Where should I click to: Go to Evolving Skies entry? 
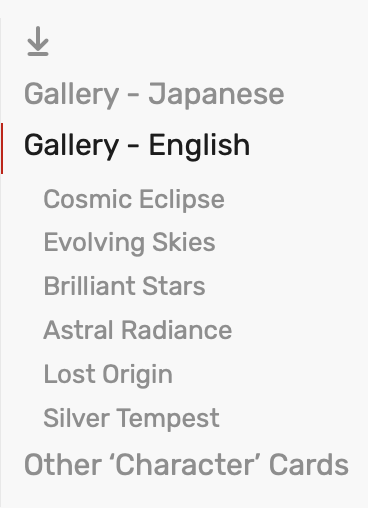coord(129,243)
